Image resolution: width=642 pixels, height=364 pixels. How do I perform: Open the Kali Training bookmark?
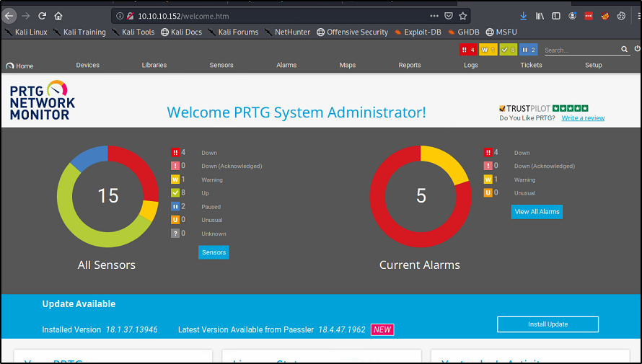pos(79,32)
